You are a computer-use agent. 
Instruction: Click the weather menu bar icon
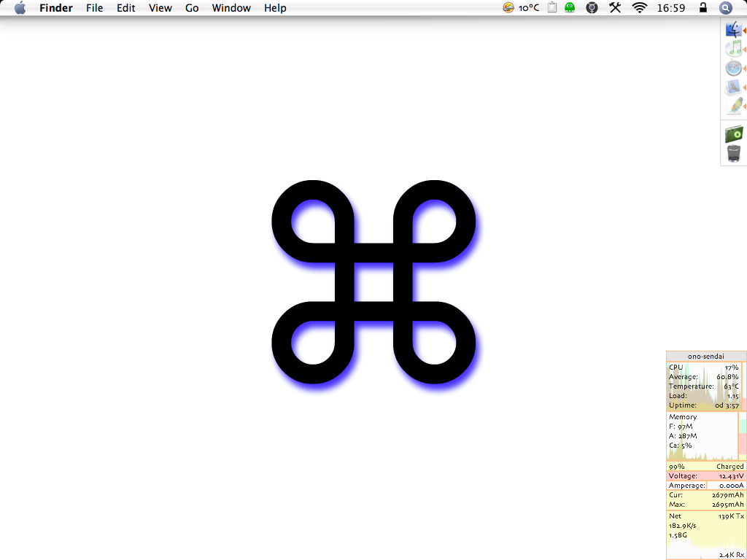tap(508, 7)
